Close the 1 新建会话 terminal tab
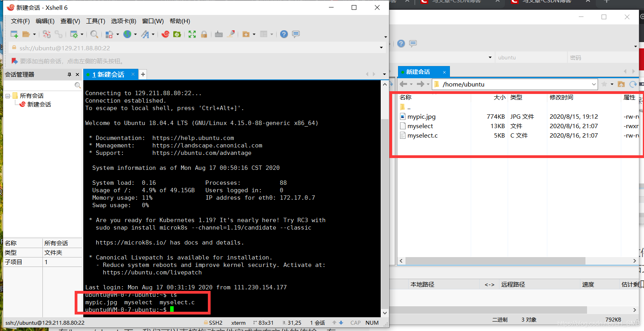Image resolution: width=644 pixels, height=331 pixels. (x=133, y=74)
